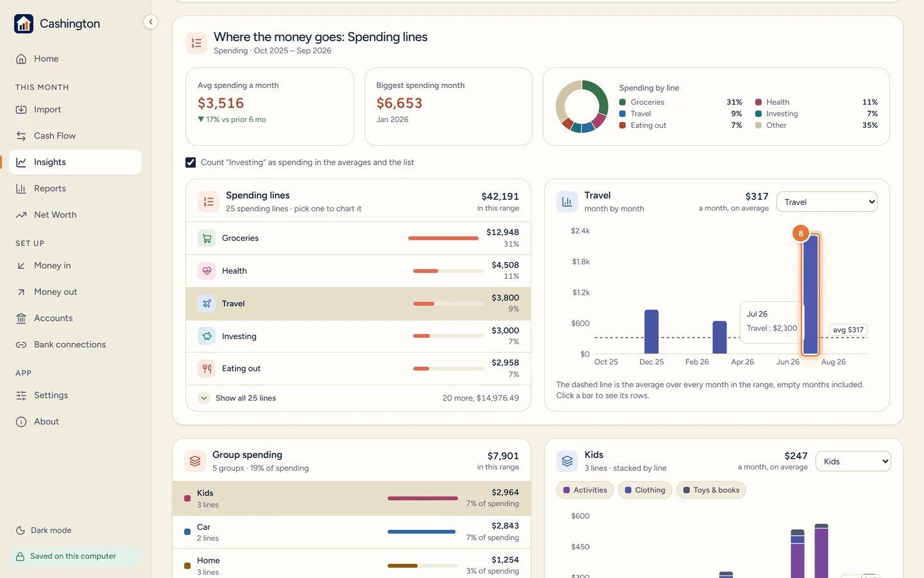This screenshot has height=578, width=924.
Task: Select the Investing spending line row
Action: [358, 336]
